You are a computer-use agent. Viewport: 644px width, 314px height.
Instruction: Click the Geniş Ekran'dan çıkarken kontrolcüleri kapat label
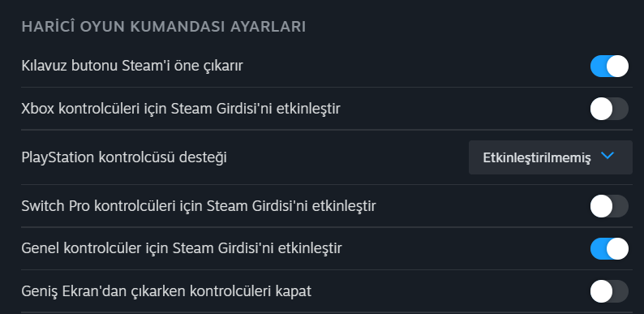point(166,291)
